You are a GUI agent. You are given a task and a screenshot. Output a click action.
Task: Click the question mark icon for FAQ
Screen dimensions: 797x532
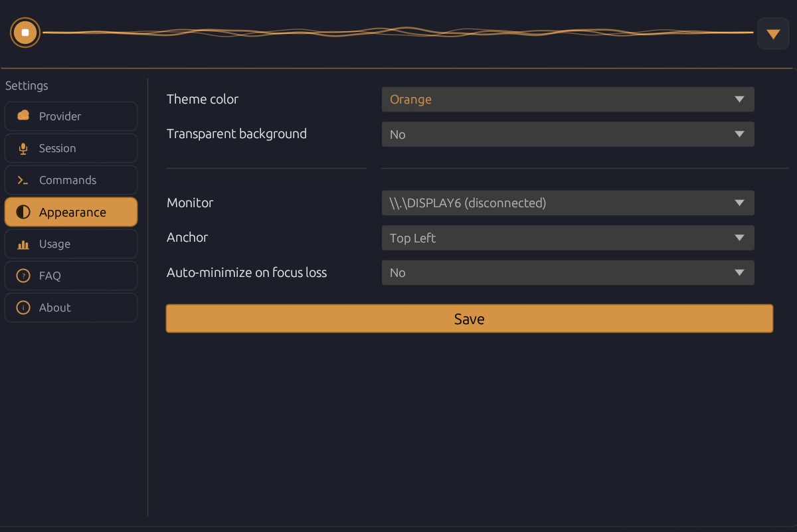23,275
